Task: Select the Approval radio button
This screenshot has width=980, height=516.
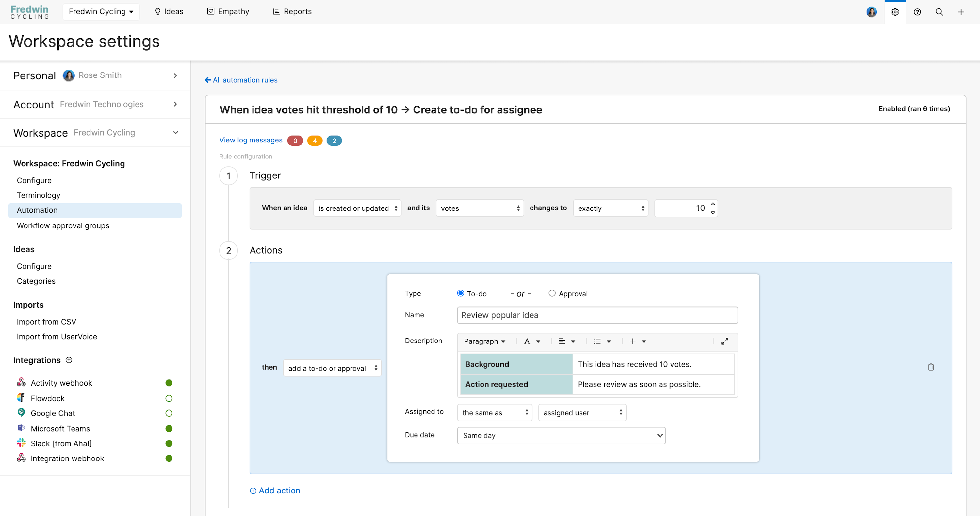Action: [552, 293]
